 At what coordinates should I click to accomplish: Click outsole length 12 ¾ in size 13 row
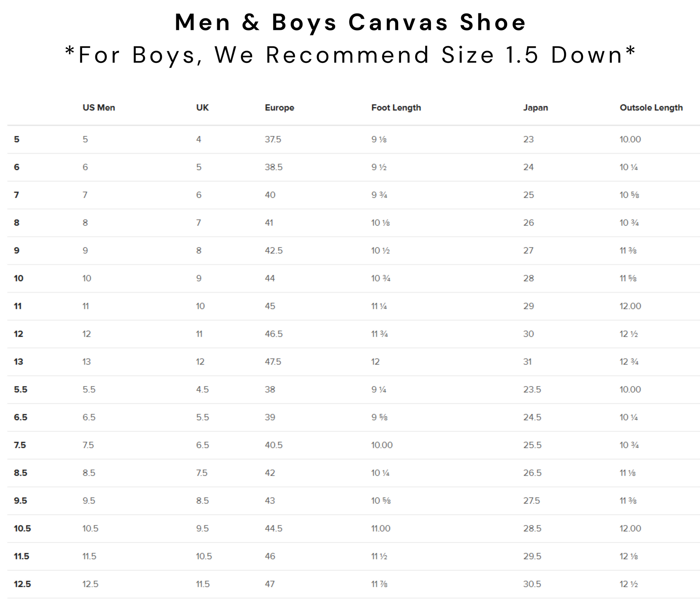[629, 362]
